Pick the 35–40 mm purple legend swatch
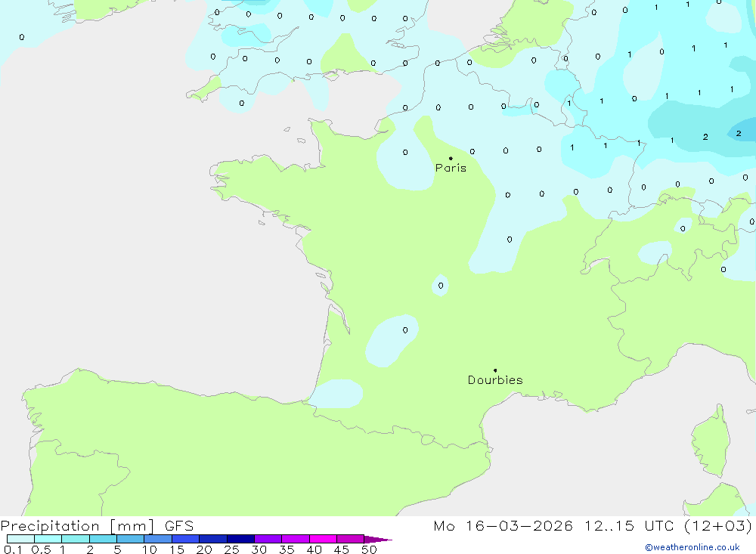 click(x=296, y=539)
